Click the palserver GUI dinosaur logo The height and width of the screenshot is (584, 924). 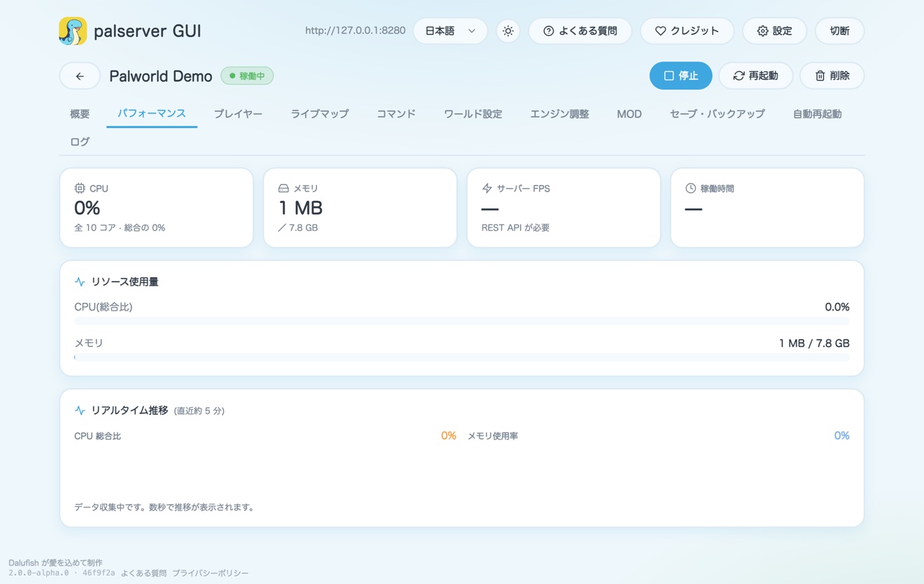pyautogui.click(x=73, y=31)
